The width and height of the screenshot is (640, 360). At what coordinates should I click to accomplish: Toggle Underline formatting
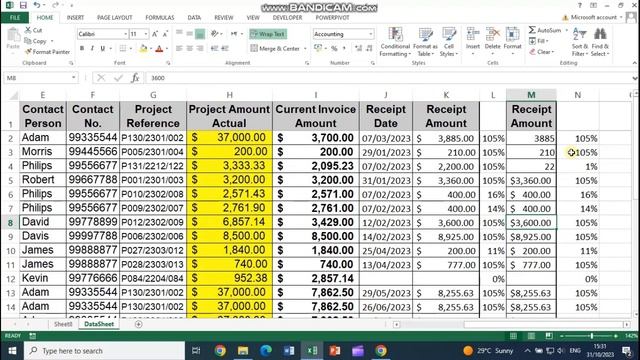[x=102, y=49]
